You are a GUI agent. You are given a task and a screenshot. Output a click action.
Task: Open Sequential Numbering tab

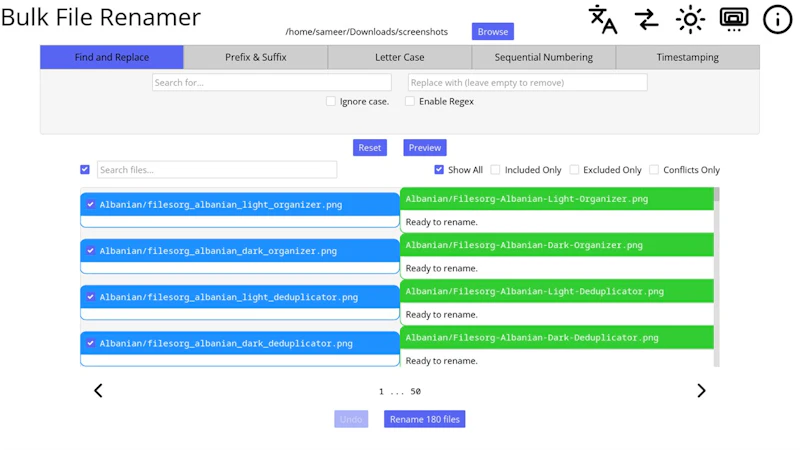(543, 57)
